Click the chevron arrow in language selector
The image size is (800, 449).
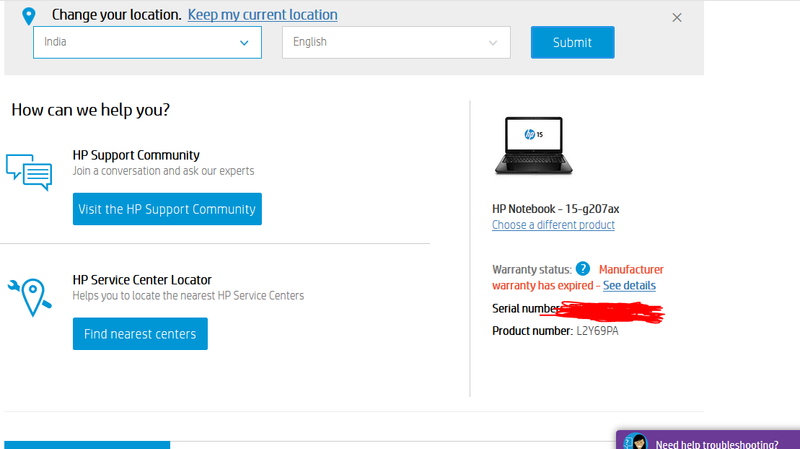tap(493, 43)
